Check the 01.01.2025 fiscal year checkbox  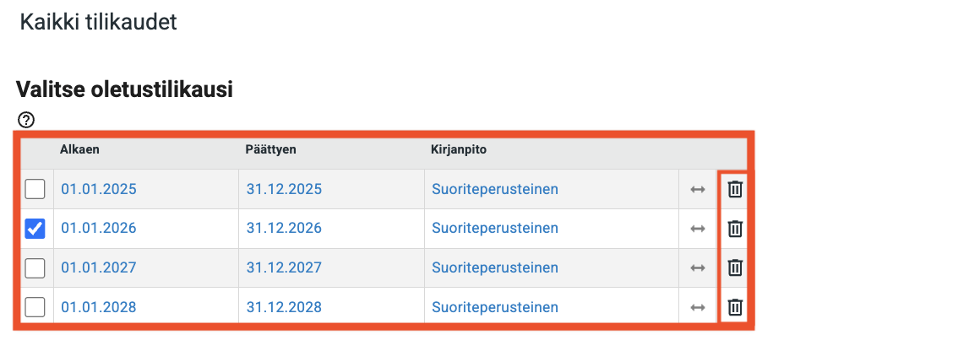(35, 190)
